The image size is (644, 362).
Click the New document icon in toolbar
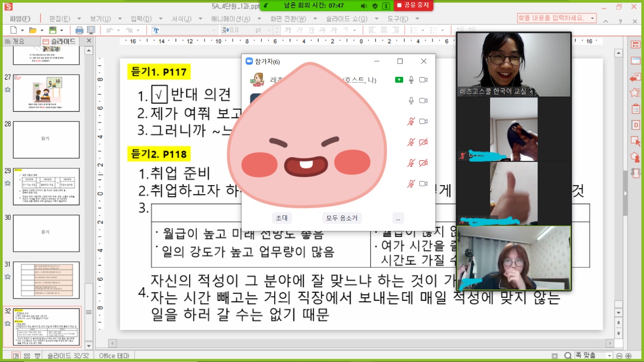point(14,30)
